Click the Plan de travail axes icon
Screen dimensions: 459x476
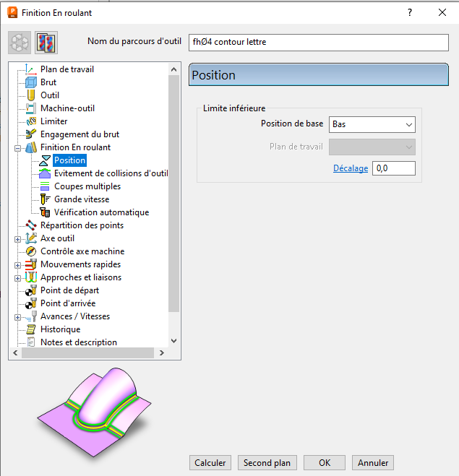(x=31, y=69)
